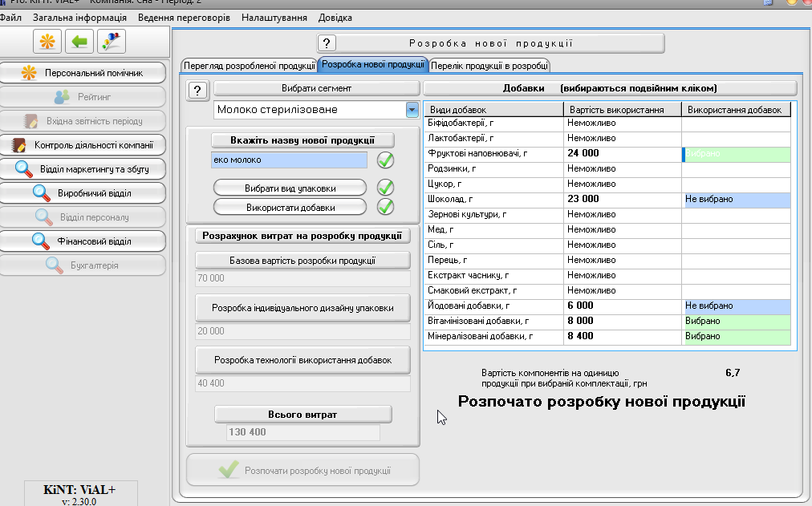The image size is (812, 506).
Task: Click Вкажіть назву нової продукції label button
Action: 302,140
